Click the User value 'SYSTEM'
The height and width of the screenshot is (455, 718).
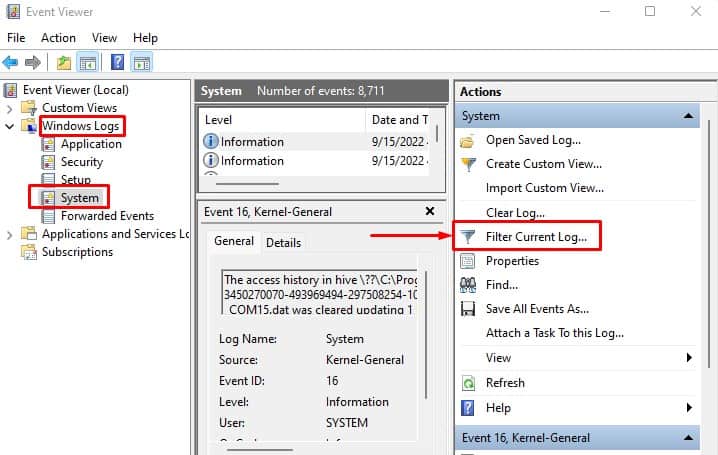coord(347,423)
